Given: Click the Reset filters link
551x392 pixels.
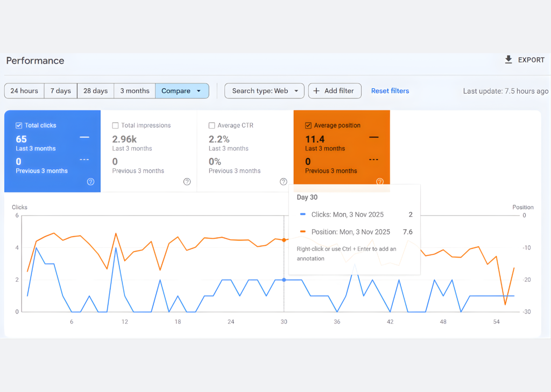Looking at the screenshot, I should tap(390, 91).
